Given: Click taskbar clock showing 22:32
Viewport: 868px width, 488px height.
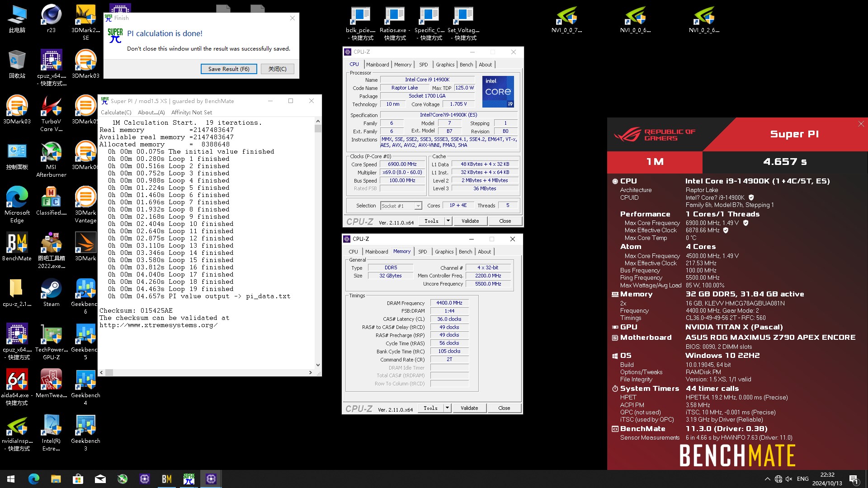Looking at the screenshot, I should tap(827, 479).
